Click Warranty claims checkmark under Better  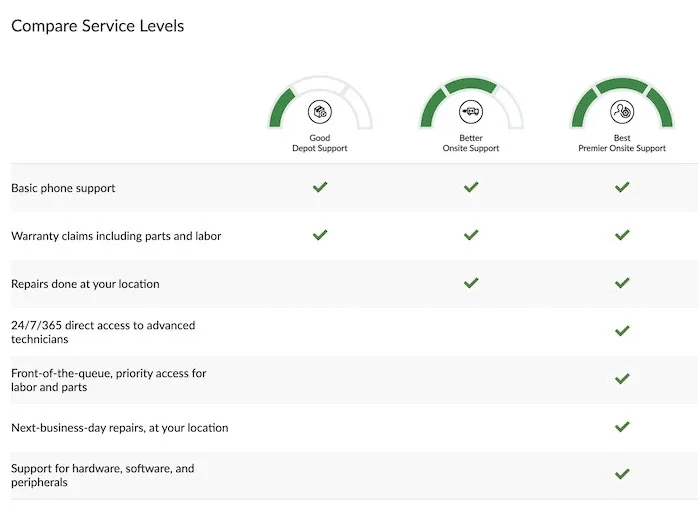point(471,235)
